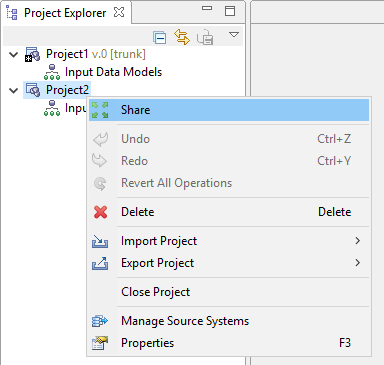Toggle Link with Editor arrows icon
The height and width of the screenshot is (365, 384).
[x=182, y=37]
